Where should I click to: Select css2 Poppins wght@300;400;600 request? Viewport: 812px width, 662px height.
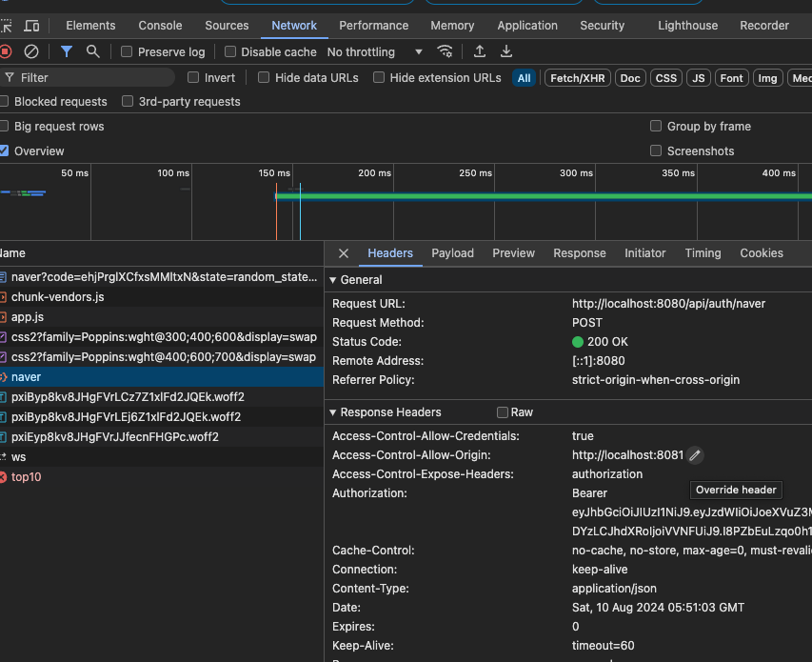162,337
